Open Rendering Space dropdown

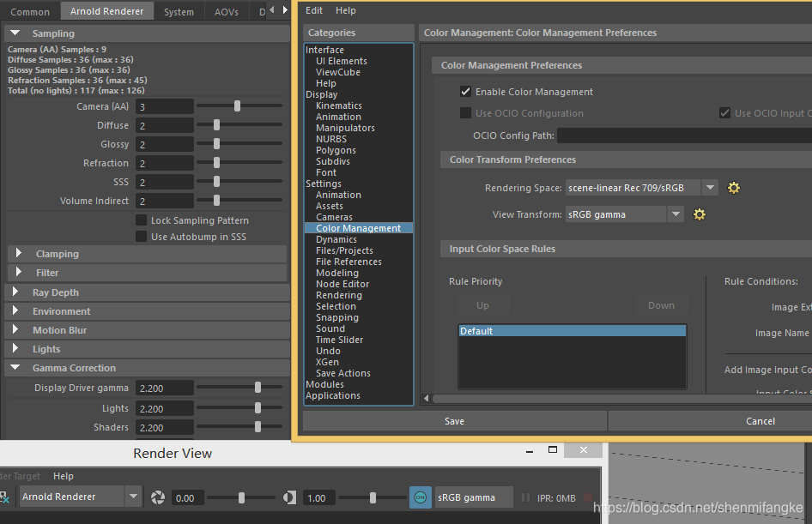pos(642,188)
